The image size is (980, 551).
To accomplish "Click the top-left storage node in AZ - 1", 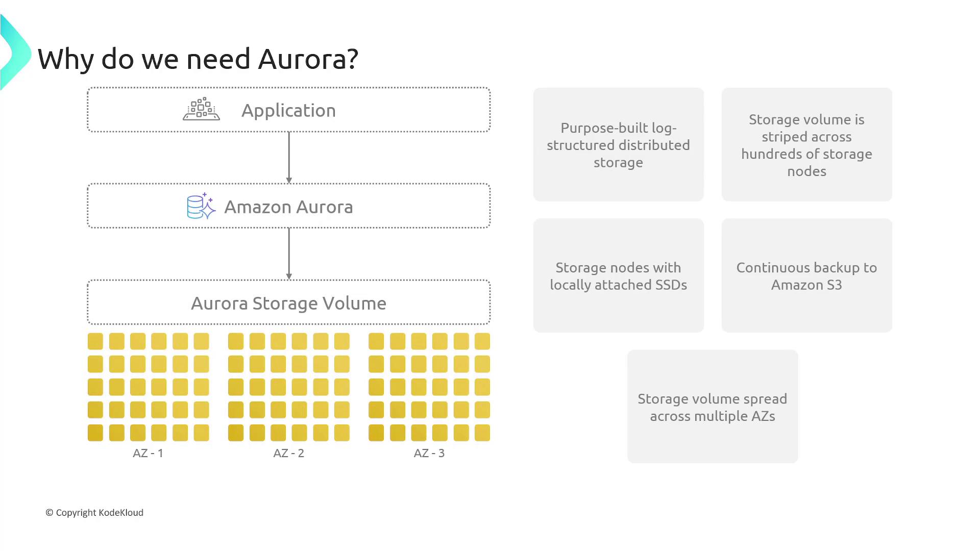I will tap(95, 341).
